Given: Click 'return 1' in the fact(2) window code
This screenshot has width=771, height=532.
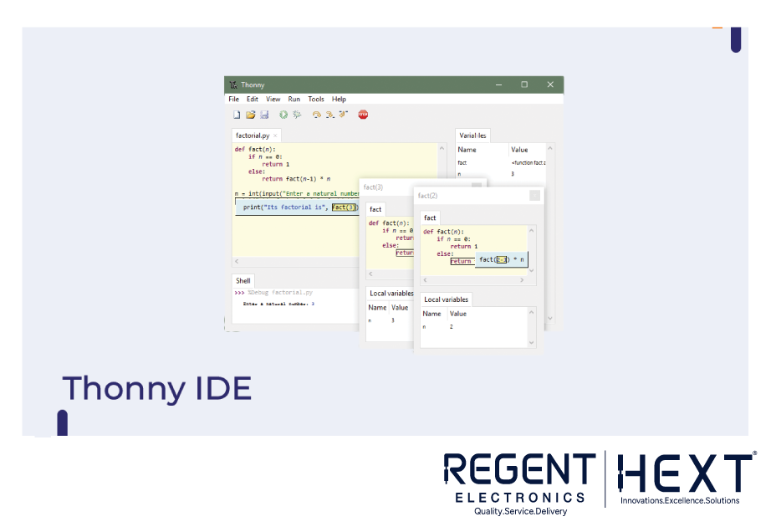Looking at the screenshot, I should (464, 246).
